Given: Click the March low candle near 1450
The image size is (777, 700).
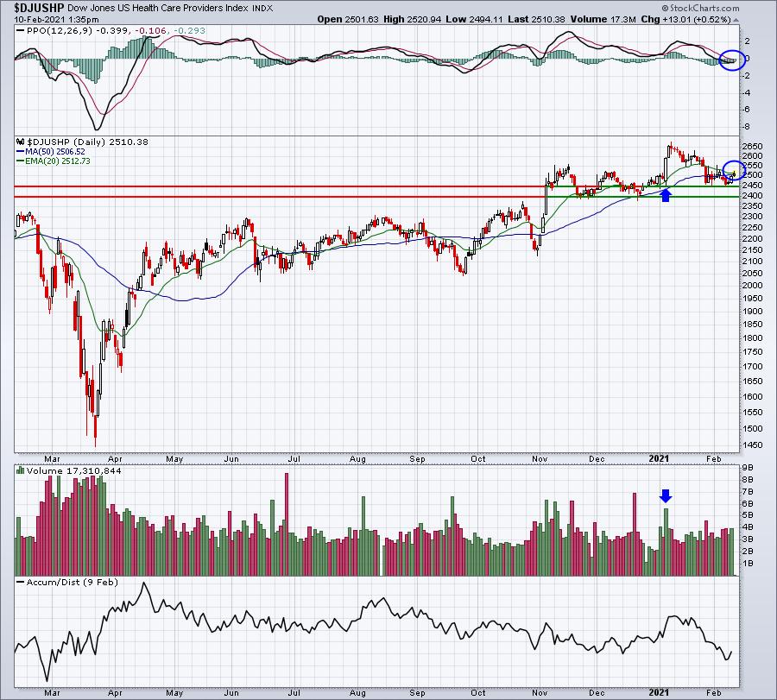Looking at the screenshot, I should [96, 430].
